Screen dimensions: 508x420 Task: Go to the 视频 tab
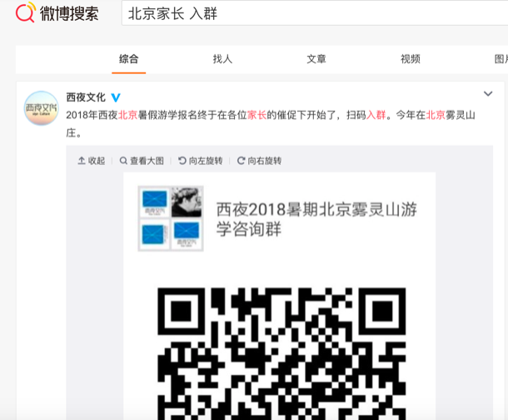[x=411, y=59]
